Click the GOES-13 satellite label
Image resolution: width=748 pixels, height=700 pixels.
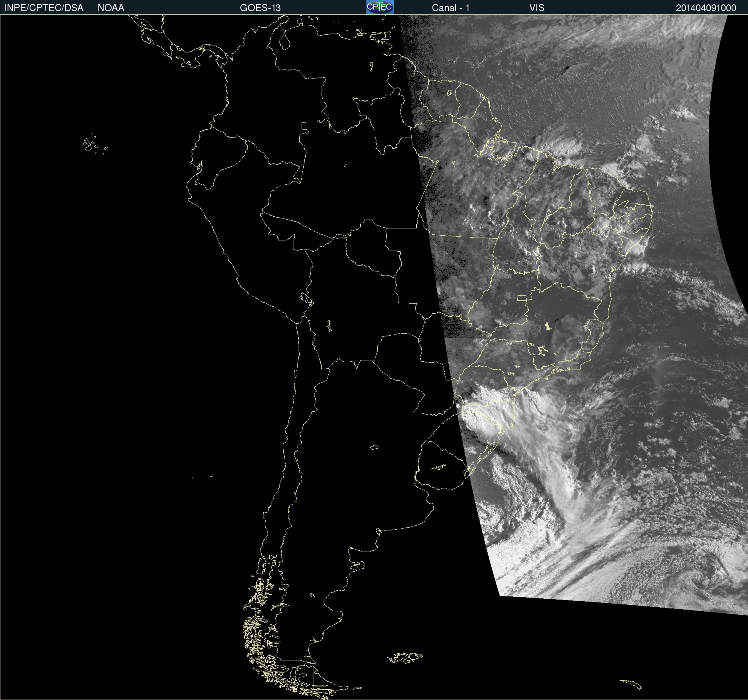pos(260,8)
